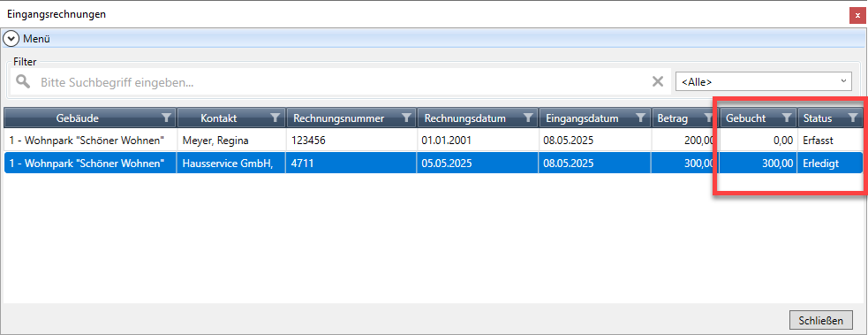Open the <Alle> filter dropdown
The height and width of the screenshot is (335, 868).
tap(764, 82)
